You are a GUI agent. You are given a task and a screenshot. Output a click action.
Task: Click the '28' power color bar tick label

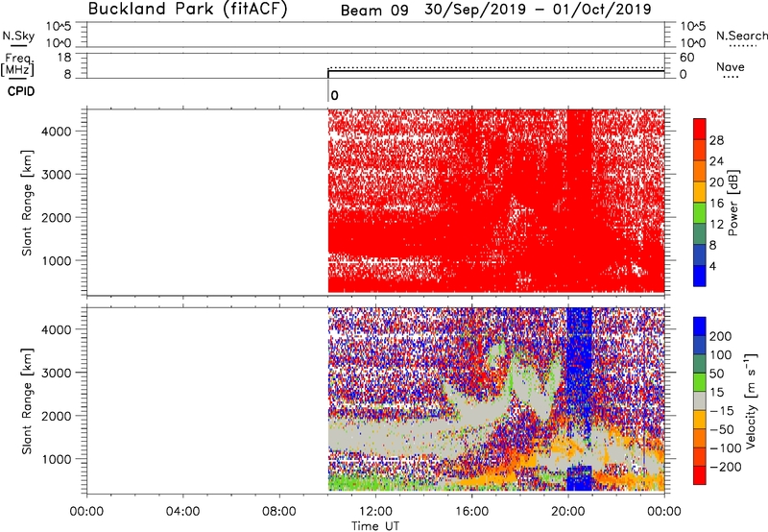(x=716, y=140)
